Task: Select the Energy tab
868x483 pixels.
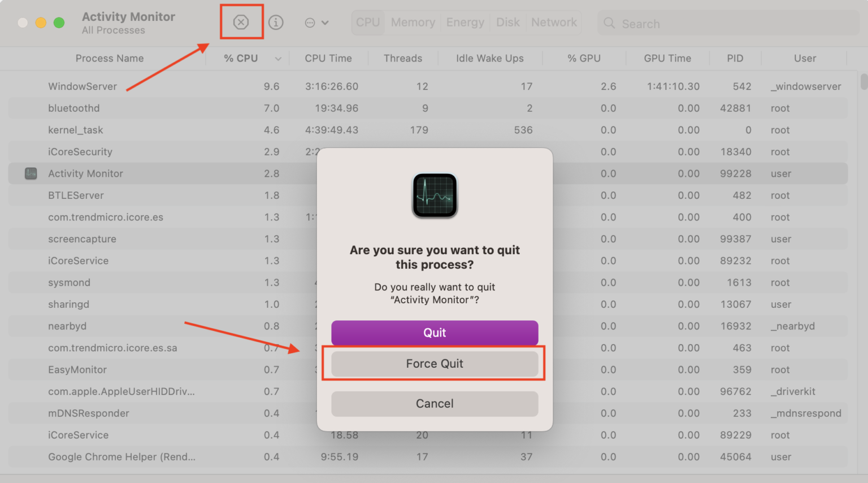Action: [465, 22]
